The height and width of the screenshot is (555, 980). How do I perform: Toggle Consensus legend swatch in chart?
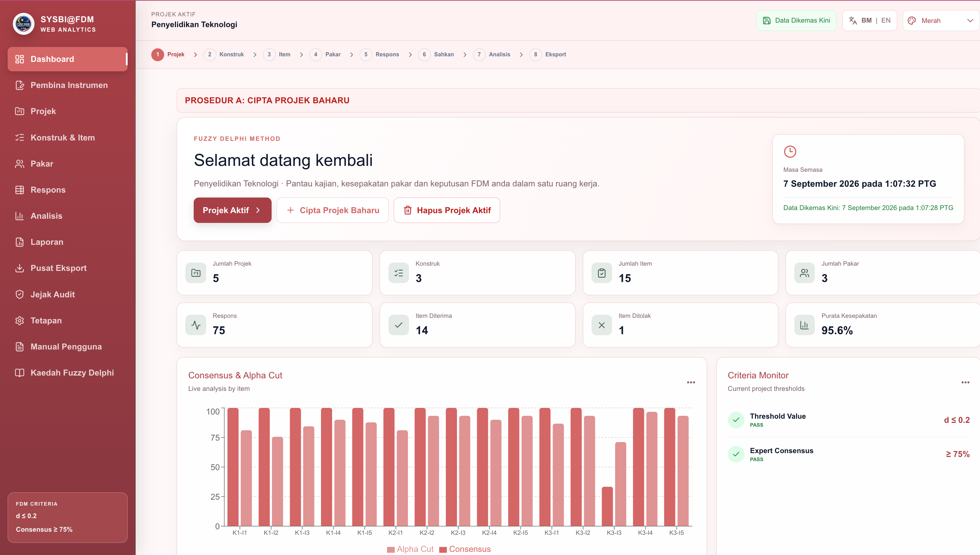[443, 549]
